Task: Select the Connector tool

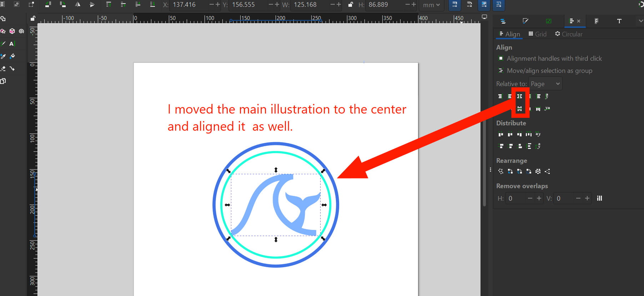Action: (x=12, y=69)
